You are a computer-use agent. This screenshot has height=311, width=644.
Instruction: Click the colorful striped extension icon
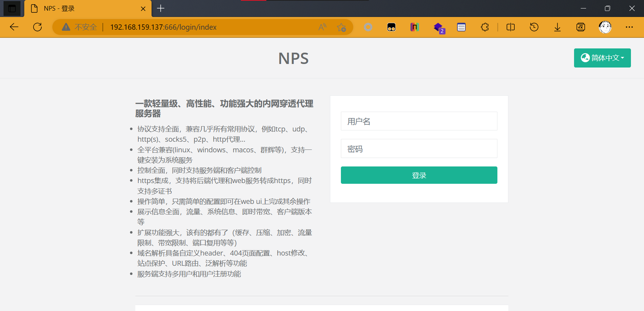415,27
